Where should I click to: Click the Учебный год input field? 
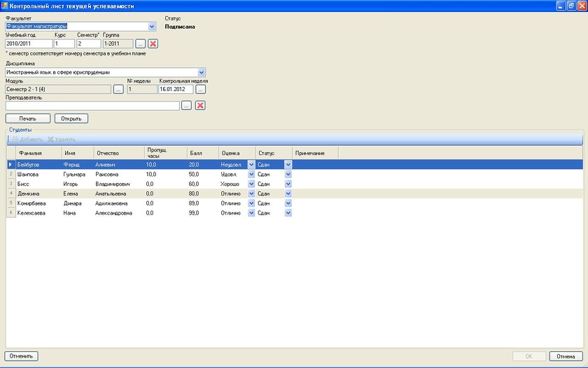(29, 43)
